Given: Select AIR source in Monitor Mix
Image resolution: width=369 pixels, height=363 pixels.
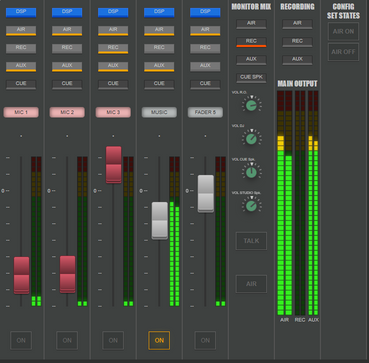Looking at the screenshot, I should tap(251, 24).
